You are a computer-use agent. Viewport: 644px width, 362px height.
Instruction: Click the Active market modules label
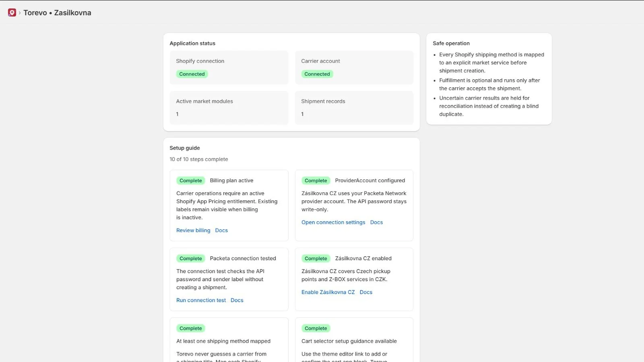pyautogui.click(x=204, y=101)
